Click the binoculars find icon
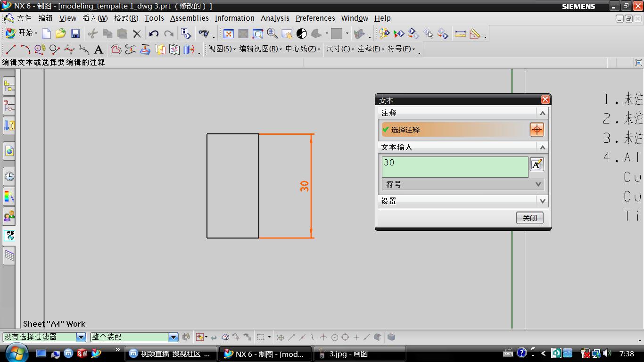 [x=204, y=33]
